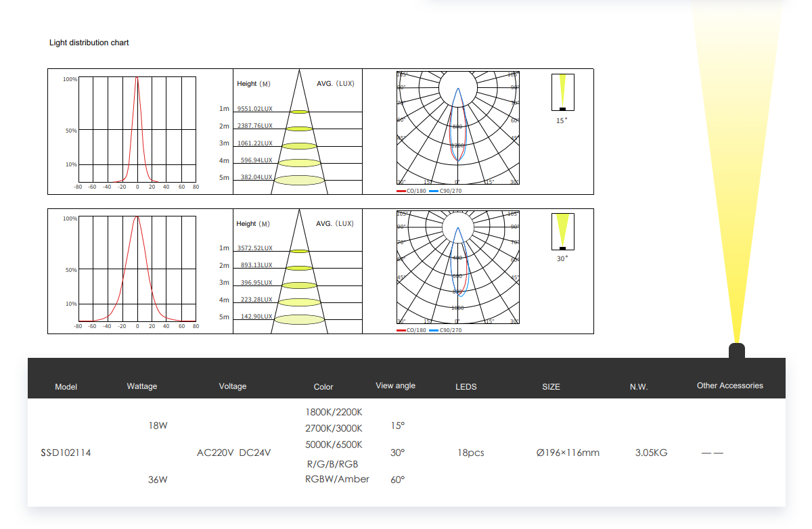Select the 30° polar distribution diagram
The height and width of the screenshot is (529, 812).
pos(457,267)
